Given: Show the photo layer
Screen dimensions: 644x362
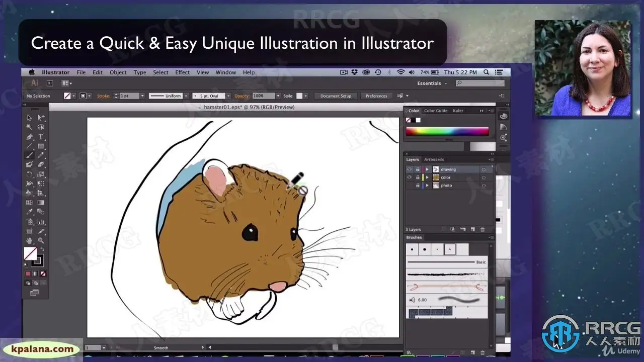Looking at the screenshot, I should click(410, 186).
